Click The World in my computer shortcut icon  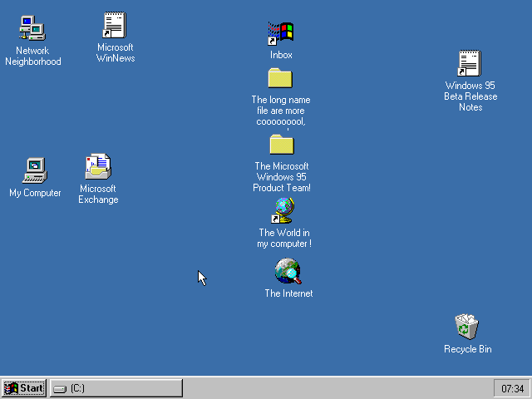pyautogui.click(x=283, y=211)
